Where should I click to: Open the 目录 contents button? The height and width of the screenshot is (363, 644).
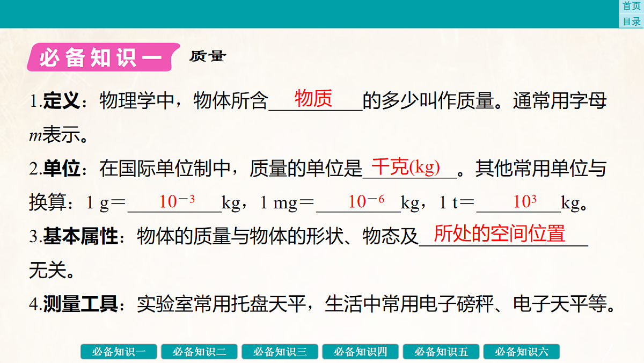pos(632,21)
